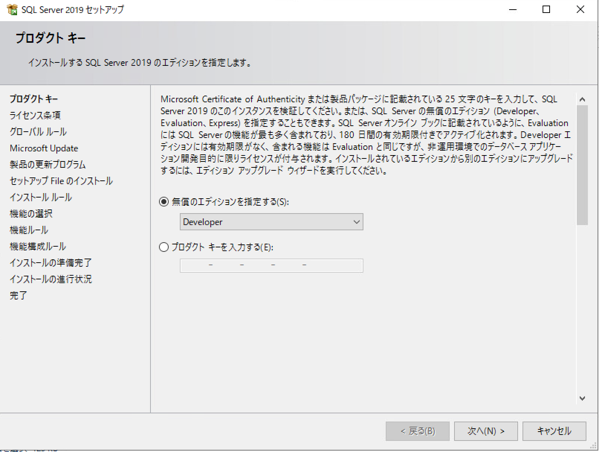Click the SQL Server setup title bar icon

12,10
